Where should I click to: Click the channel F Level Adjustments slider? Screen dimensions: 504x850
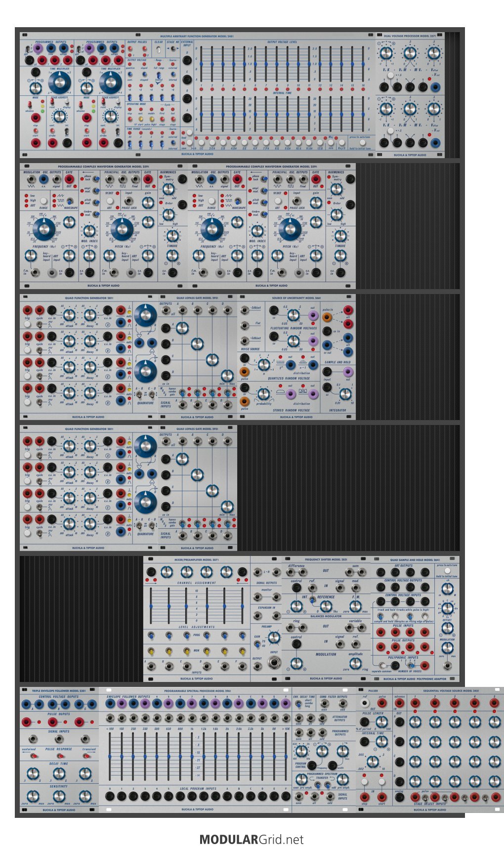click(242, 606)
